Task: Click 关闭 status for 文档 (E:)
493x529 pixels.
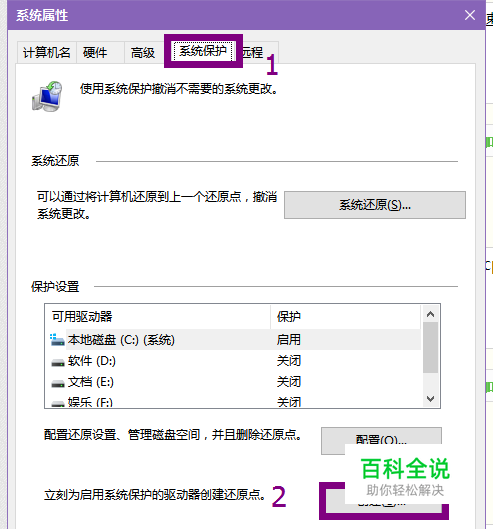Action: click(x=289, y=382)
